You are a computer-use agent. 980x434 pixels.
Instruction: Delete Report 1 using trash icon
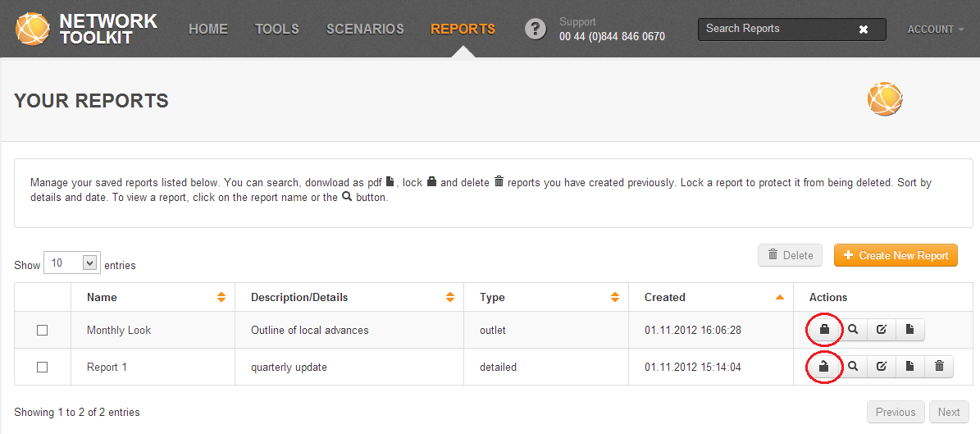click(x=939, y=367)
